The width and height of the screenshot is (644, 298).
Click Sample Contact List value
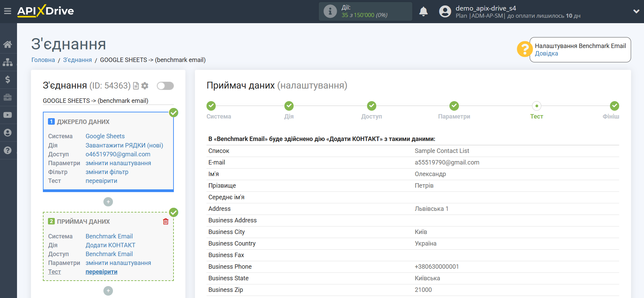pos(442,151)
